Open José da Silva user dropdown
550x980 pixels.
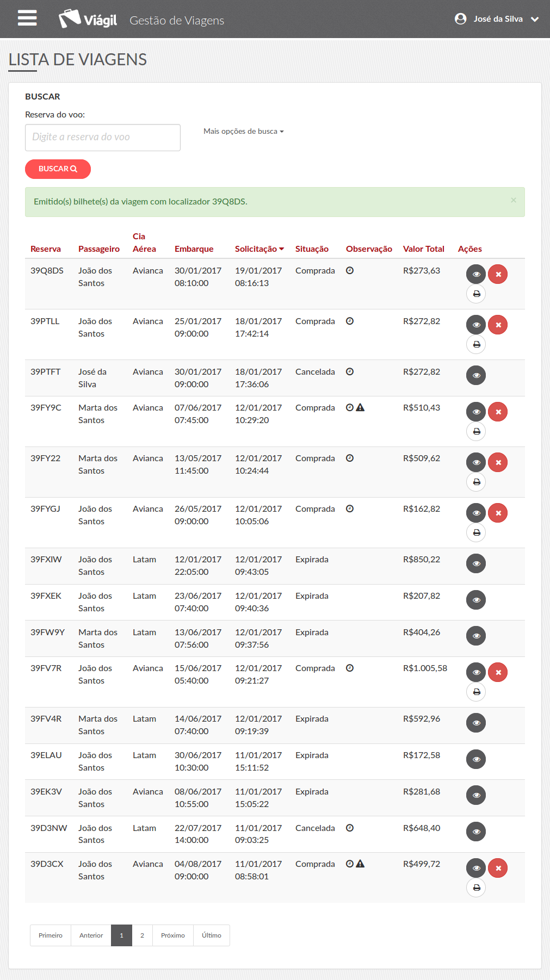pyautogui.click(x=497, y=19)
